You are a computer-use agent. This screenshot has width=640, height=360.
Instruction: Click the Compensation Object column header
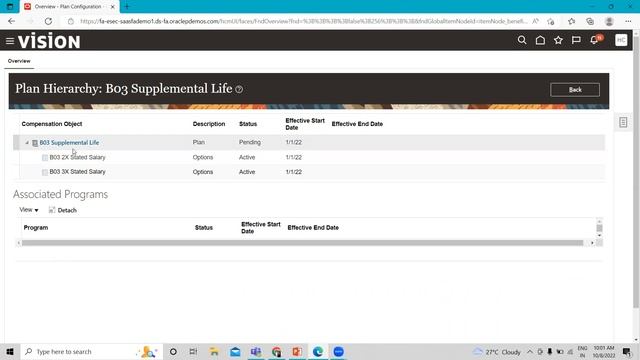[x=52, y=124]
